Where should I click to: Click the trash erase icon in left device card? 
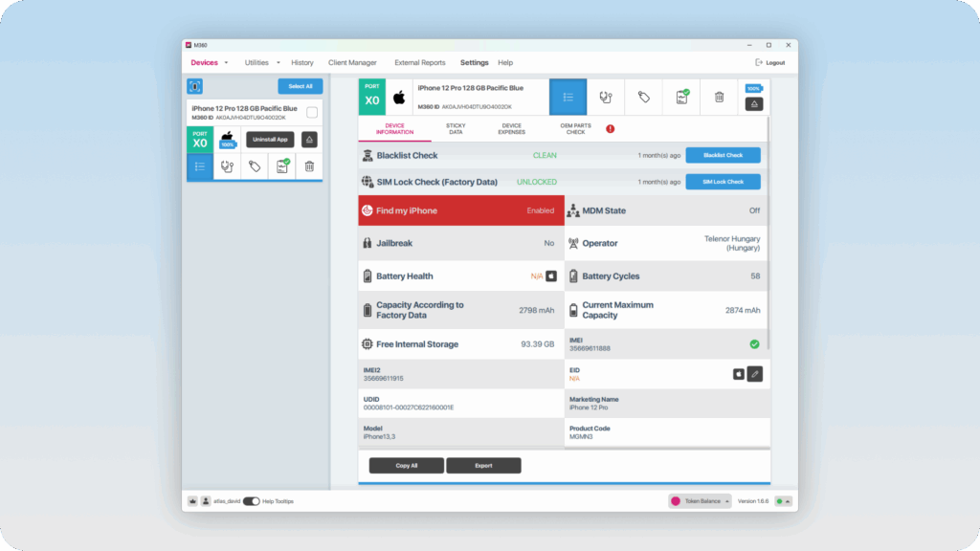click(309, 166)
